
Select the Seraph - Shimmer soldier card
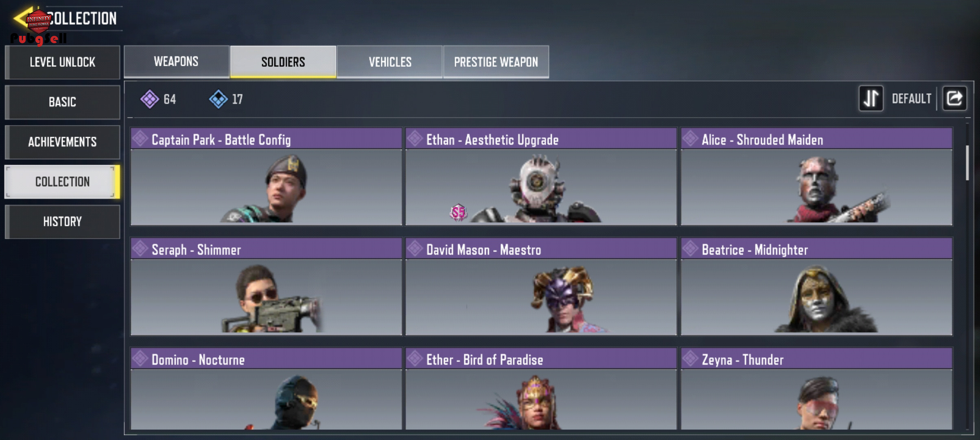pos(266,286)
